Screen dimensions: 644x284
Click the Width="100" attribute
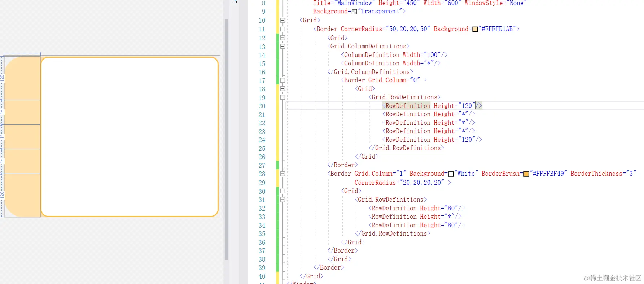click(x=422, y=55)
